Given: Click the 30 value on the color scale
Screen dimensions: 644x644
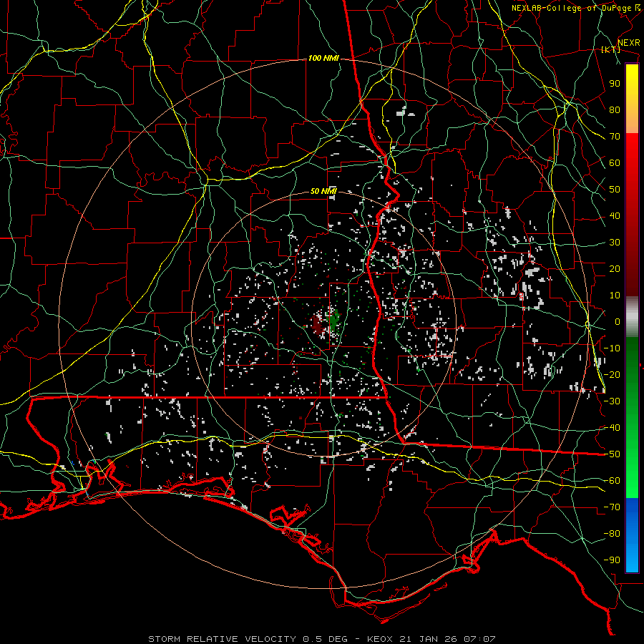Looking at the screenshot, I should pos(615,243).
